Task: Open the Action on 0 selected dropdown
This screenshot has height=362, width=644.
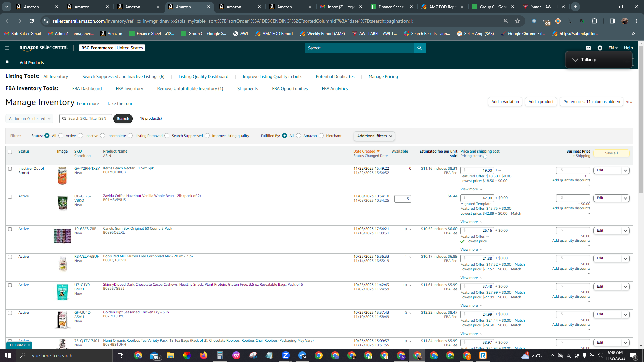Action: pyautogui.click(x=29, y=119)
